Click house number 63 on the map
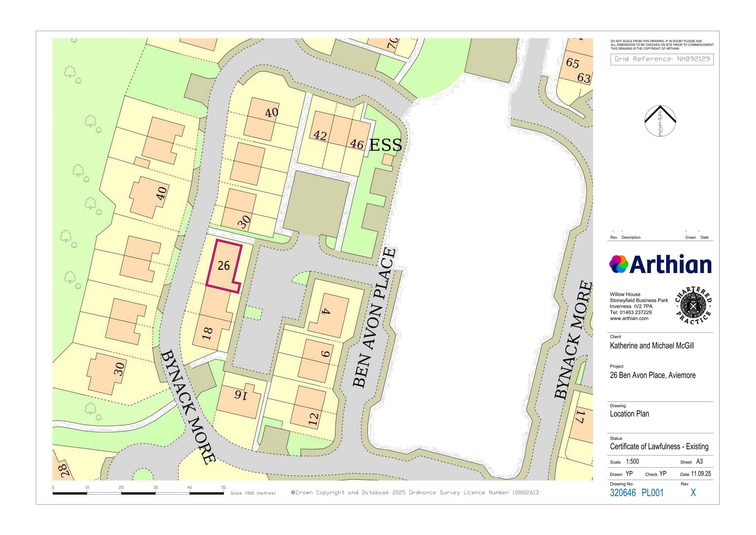756x535 pixels. tap(583, 78)
